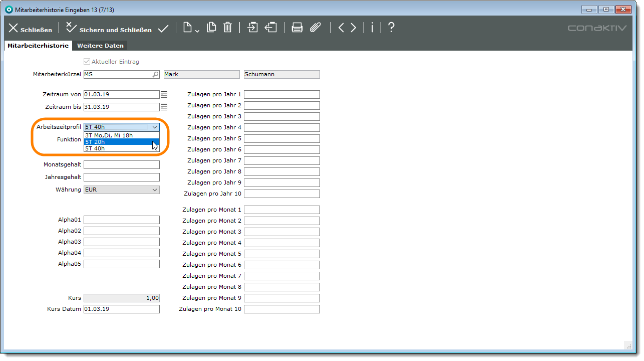The image size is (644, 361).
Task: Open help with question mark icon
Action: [x=391, y=28]
